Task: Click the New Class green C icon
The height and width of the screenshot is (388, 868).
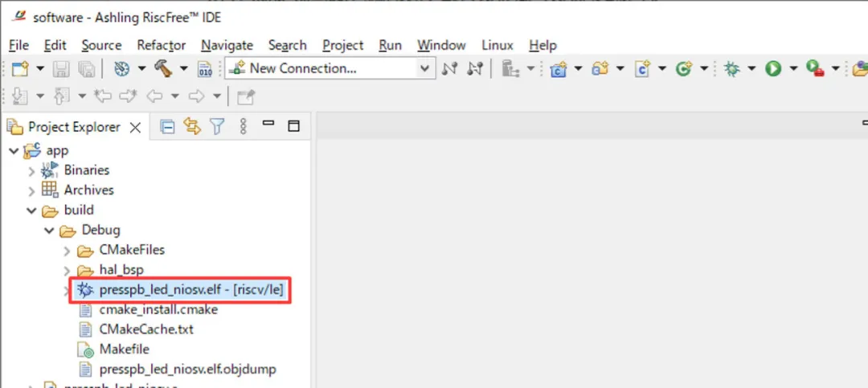Action: (x=684, y=68)
